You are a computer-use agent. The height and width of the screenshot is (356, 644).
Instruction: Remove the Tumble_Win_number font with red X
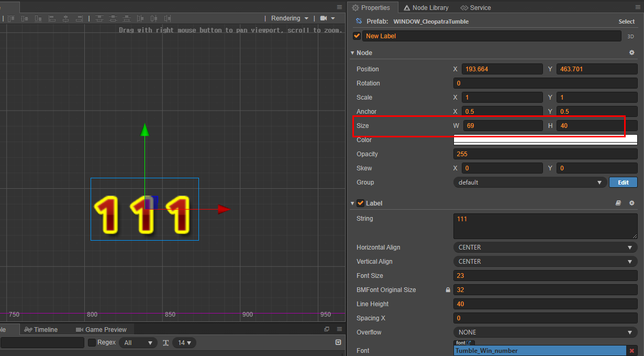(x=632, y=351)
